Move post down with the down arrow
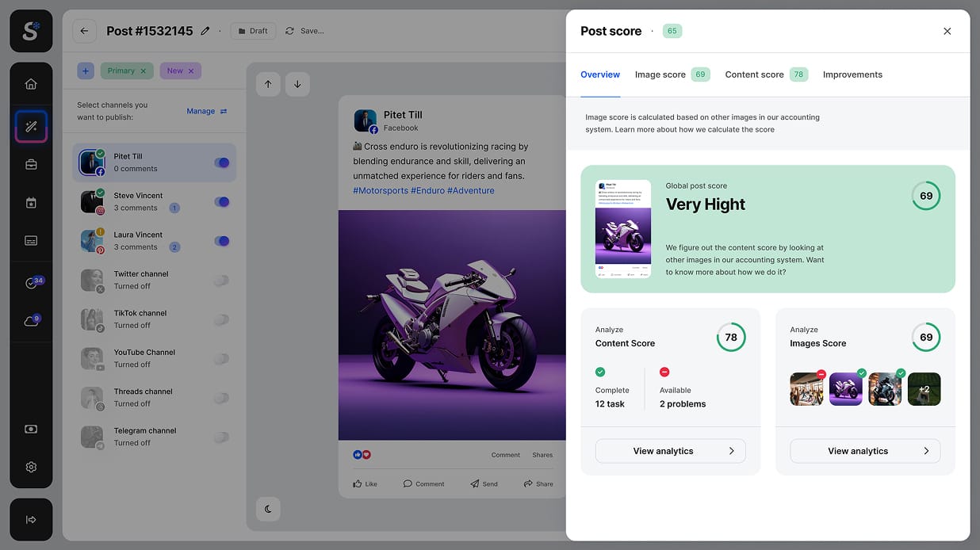The image size is (980, 550). (297, 85)
